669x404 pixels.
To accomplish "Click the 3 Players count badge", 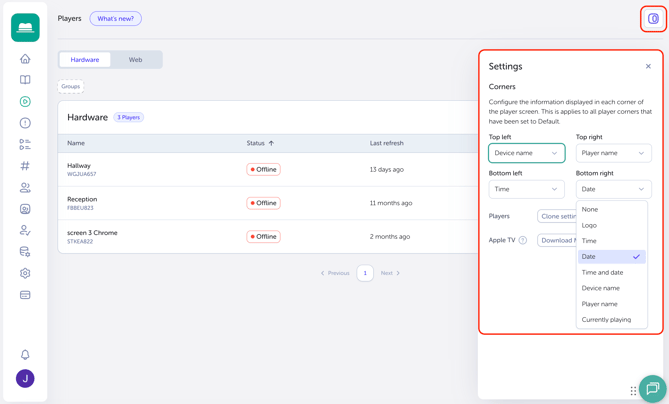I will coord(128,117).
